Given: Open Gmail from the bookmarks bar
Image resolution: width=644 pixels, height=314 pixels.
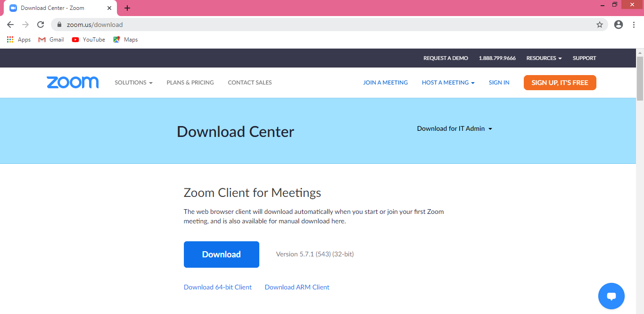Looking at the screenshot, I should coord(50,39).
